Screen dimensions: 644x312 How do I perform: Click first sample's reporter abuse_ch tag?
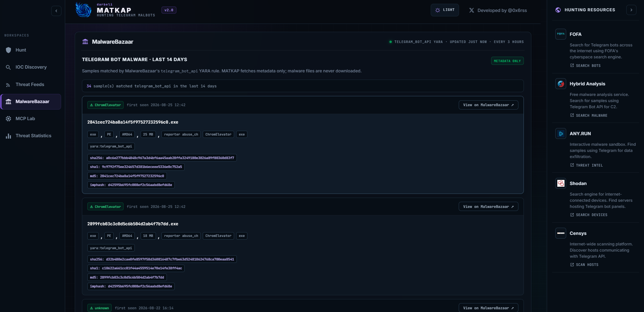click(x=181, y=134)
